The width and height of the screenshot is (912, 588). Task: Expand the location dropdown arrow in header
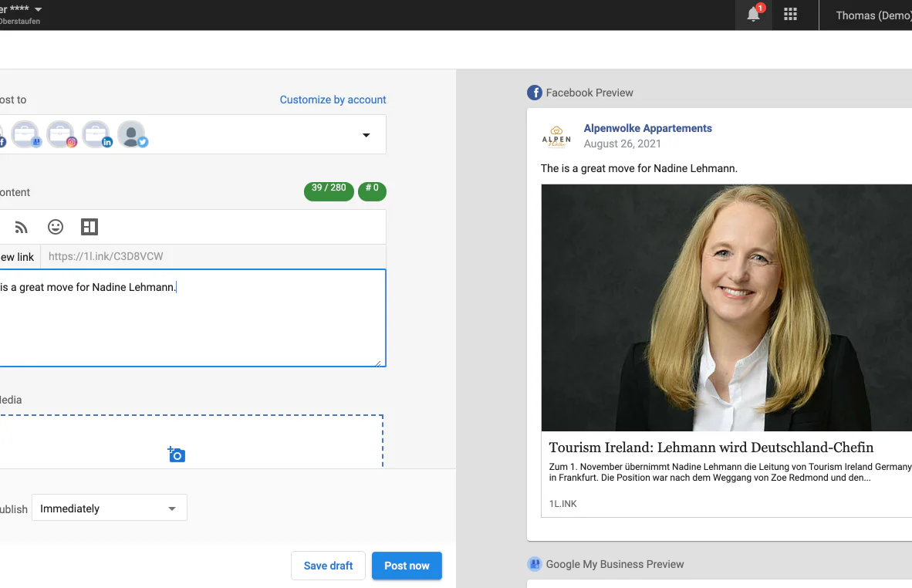(39, 9)
